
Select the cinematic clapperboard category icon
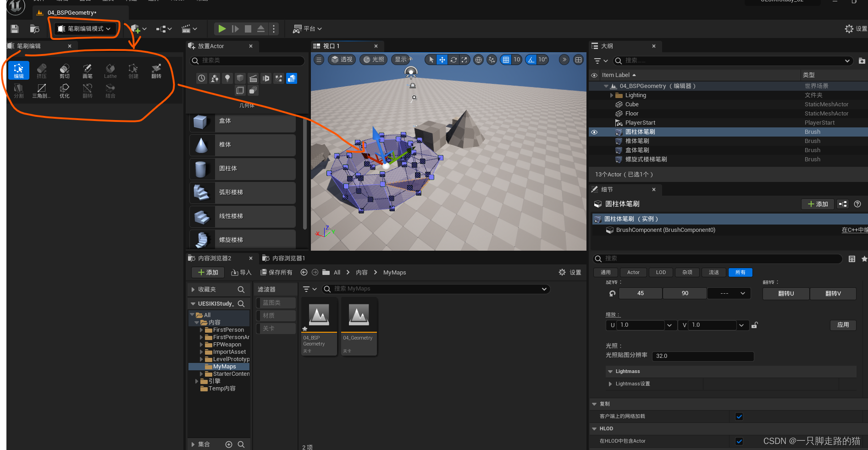[253, 78]
